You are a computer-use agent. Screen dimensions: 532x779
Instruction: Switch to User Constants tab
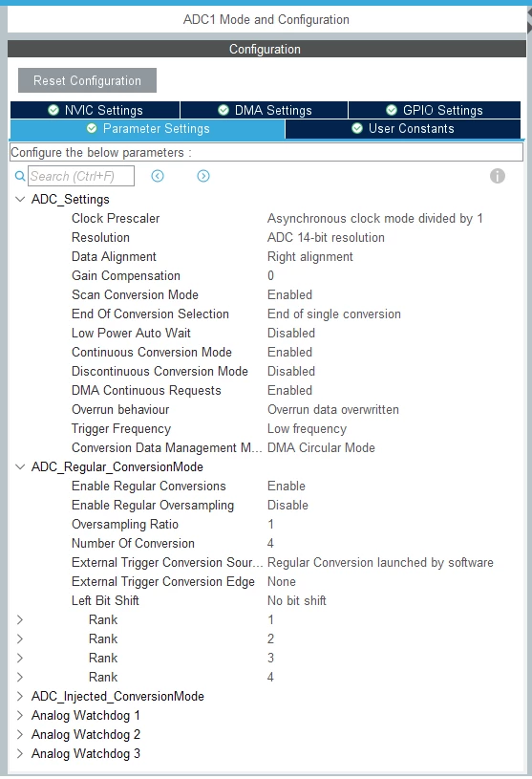tap(403, 129)
